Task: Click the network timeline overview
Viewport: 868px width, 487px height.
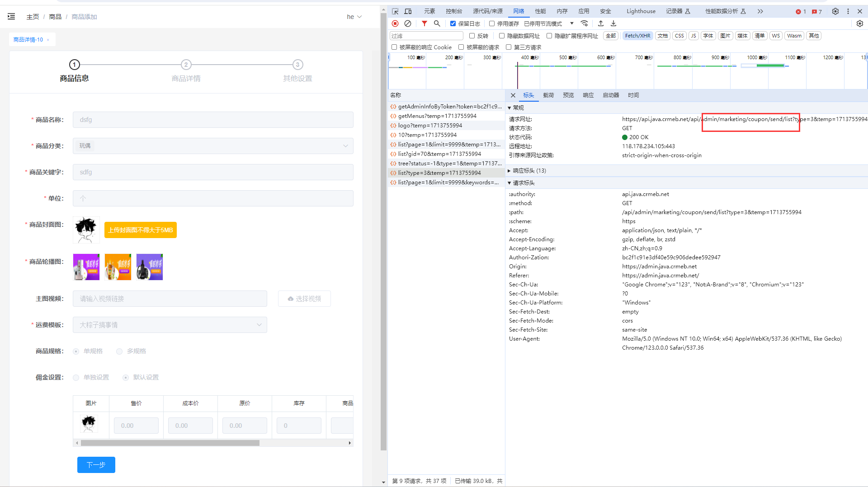Action: 627,71
